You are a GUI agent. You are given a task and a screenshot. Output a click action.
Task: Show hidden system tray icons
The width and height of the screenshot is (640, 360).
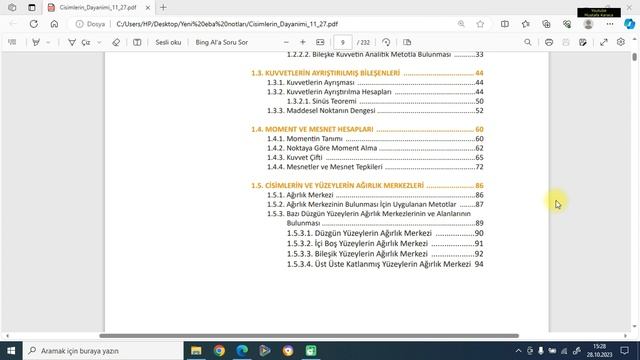pos(518,351)
